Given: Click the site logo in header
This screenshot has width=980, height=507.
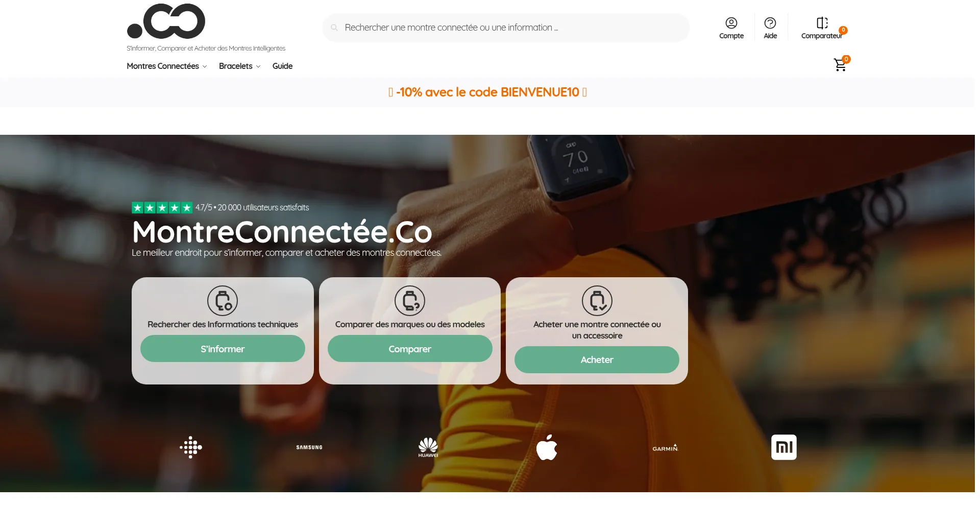Looking at the screenshot, I should click(166, 21).
